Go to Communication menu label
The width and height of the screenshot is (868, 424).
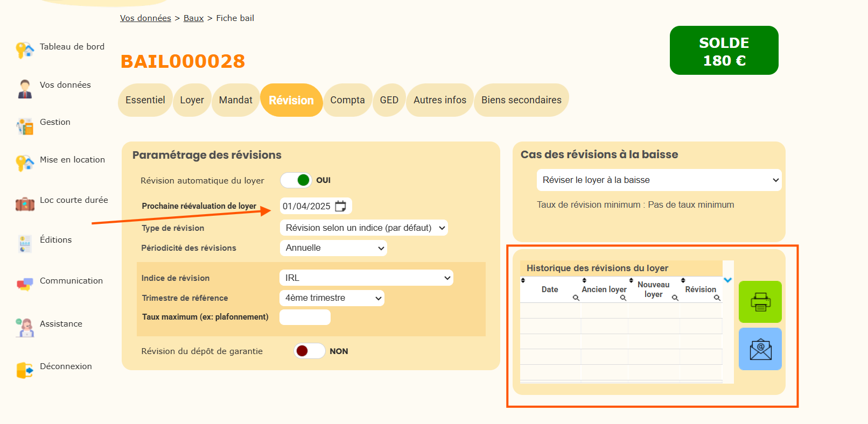click(71, 281)
